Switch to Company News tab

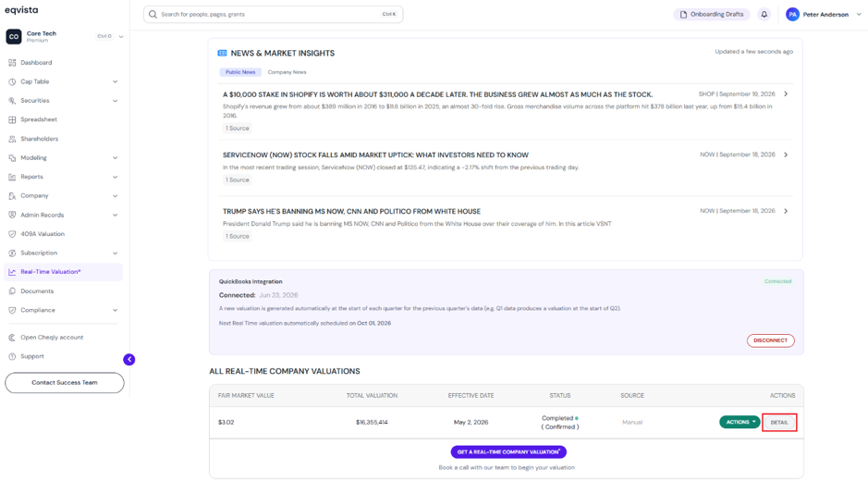(287, 72)
